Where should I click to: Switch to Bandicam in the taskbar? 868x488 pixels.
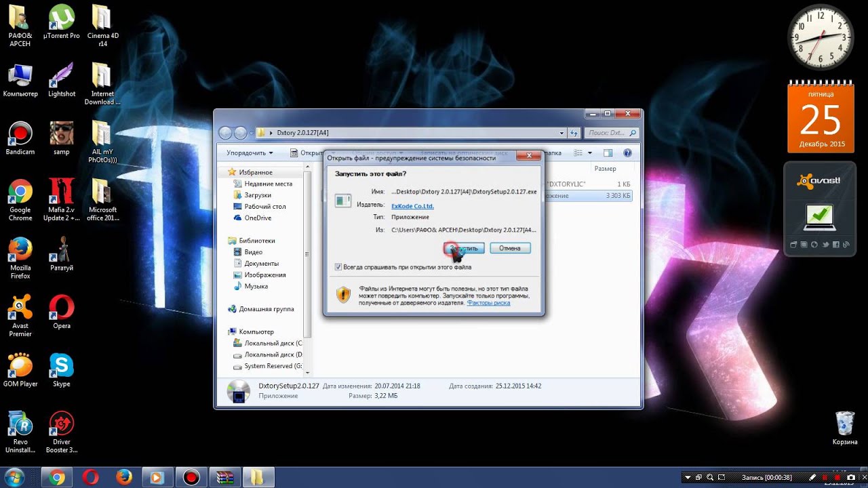click(x=191, y=477)
